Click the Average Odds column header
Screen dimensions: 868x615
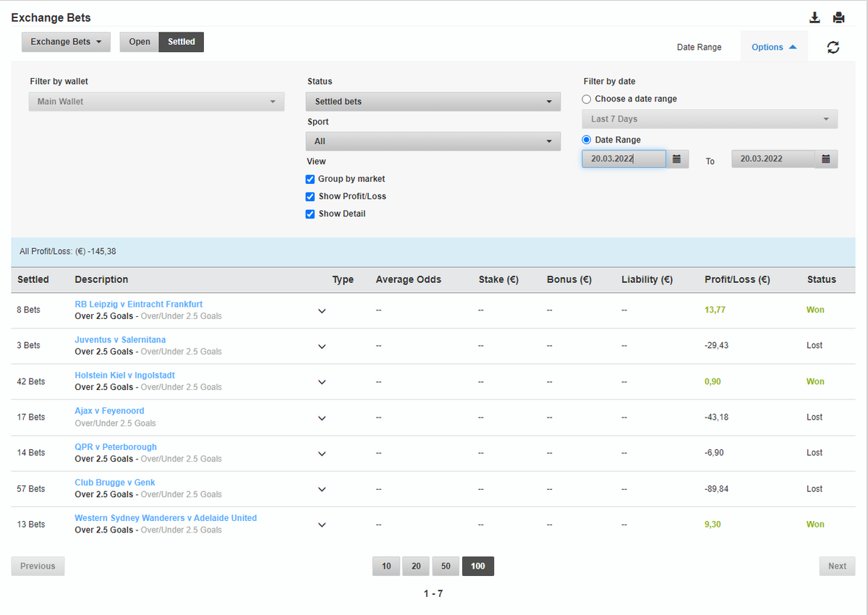pyautogui.click(x=408, y=280)
